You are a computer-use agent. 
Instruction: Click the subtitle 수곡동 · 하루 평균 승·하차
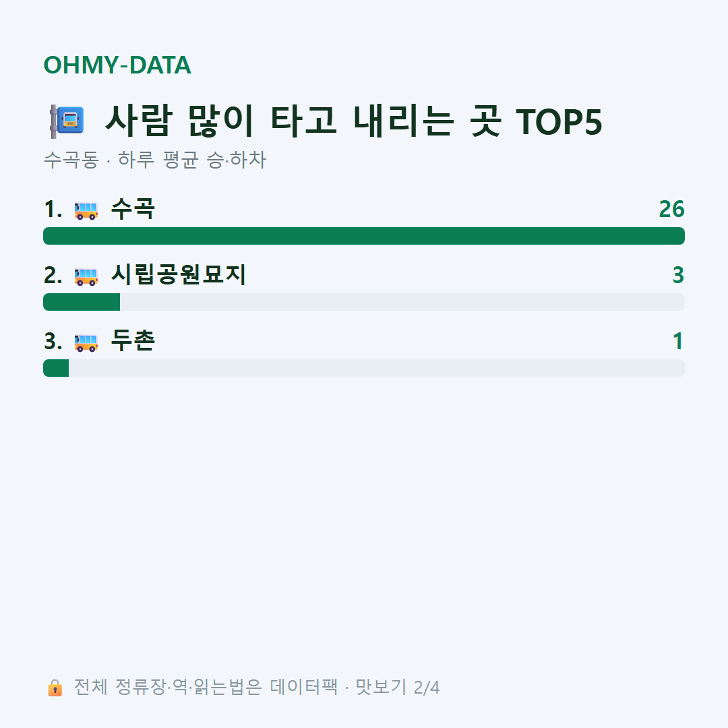[x=154, y=160]
